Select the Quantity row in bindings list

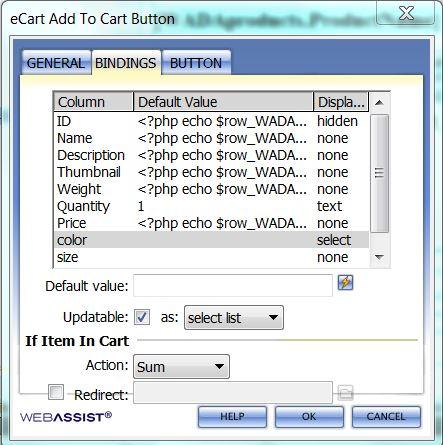pos(211,206)
